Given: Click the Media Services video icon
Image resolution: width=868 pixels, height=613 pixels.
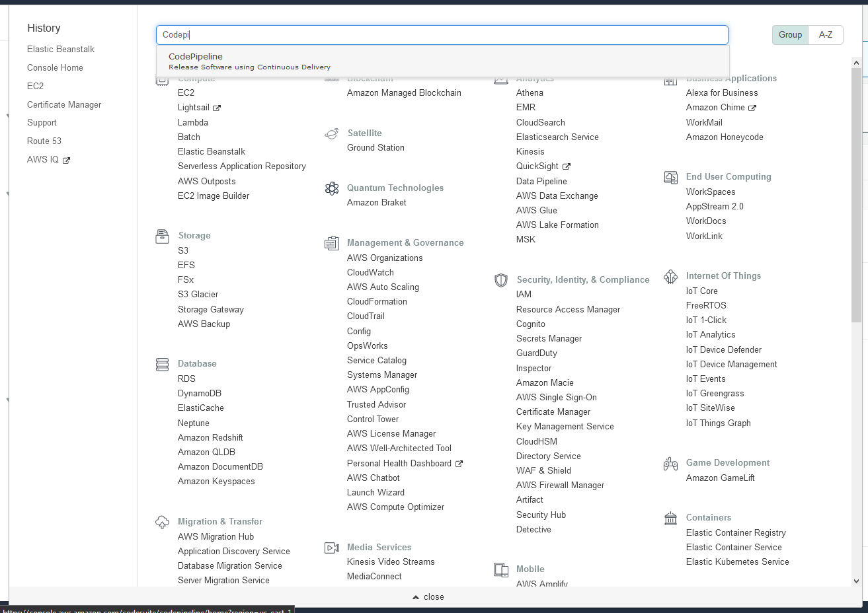Looking at the screenshot, I should (x=332, y=548).
